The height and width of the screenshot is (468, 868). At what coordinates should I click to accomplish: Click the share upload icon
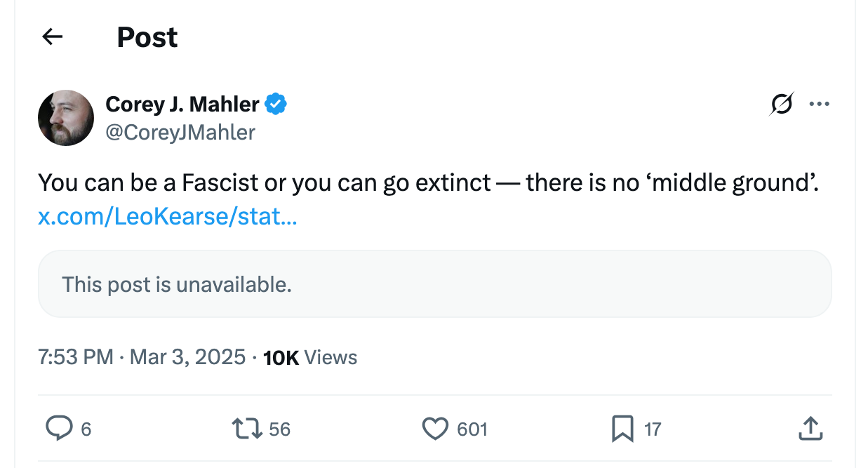(810, 428)
